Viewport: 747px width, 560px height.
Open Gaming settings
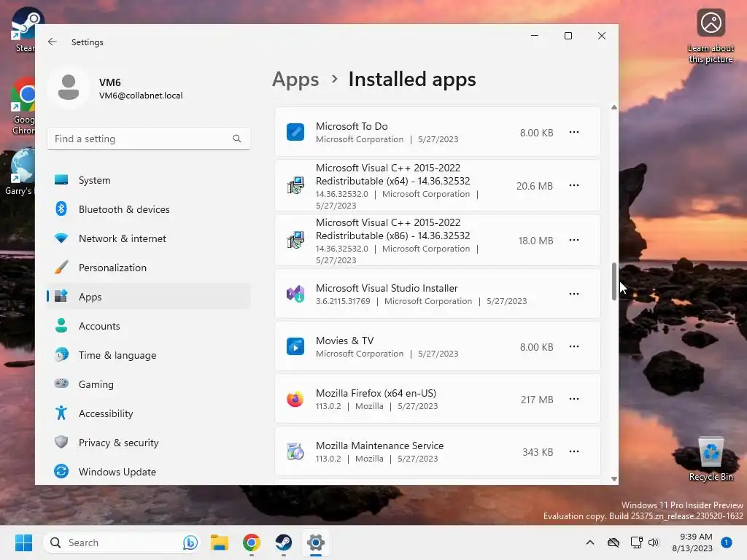149,384
